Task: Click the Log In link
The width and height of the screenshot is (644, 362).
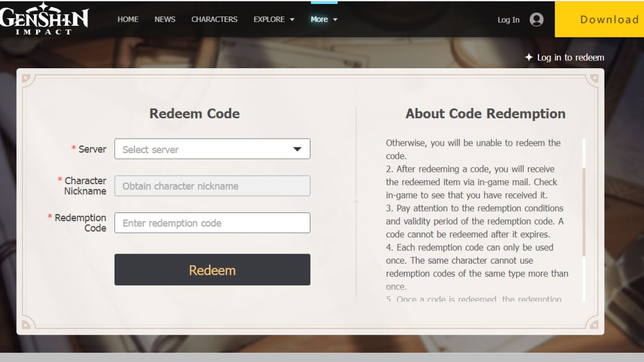Action: coord(508,20)
